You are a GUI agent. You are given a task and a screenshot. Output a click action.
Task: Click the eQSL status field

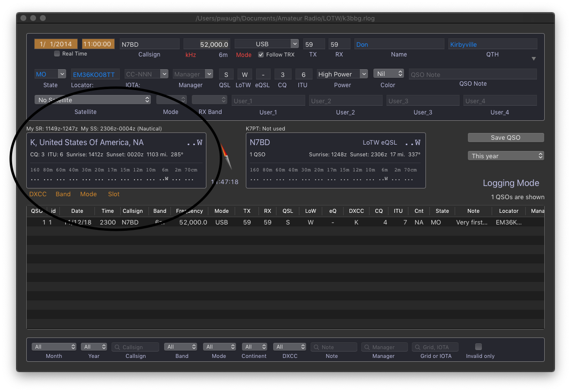[x=263, y=75]
